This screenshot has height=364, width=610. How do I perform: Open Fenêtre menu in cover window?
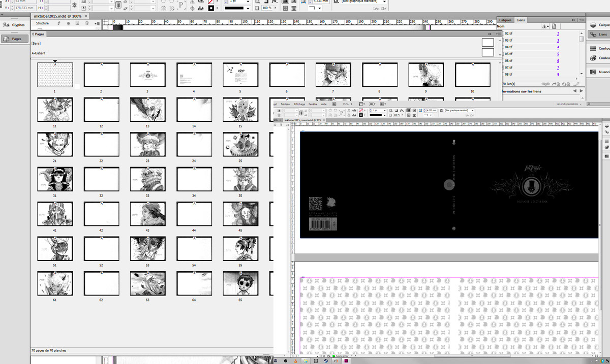point(313,104)
